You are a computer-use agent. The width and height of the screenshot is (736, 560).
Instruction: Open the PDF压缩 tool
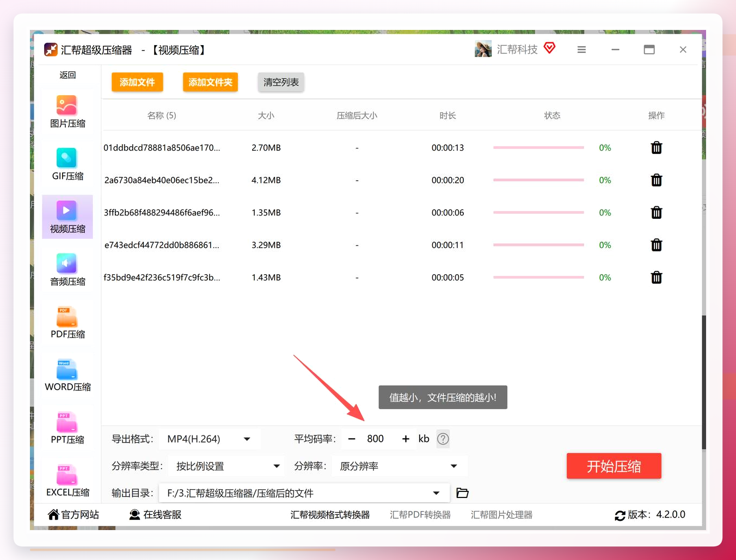coord(68,323)
